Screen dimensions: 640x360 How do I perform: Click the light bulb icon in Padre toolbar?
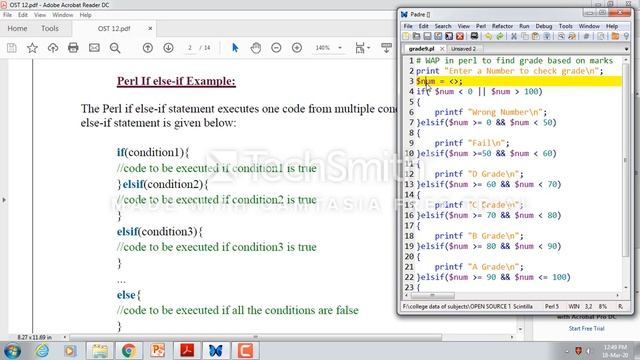626,36
